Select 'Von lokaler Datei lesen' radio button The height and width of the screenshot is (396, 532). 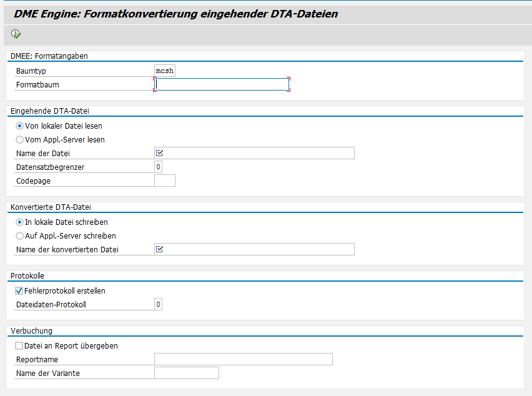pos(20,126)
